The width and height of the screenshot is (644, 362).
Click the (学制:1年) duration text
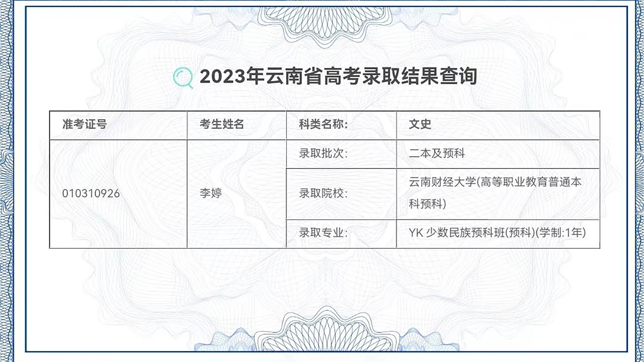(561, 233)
